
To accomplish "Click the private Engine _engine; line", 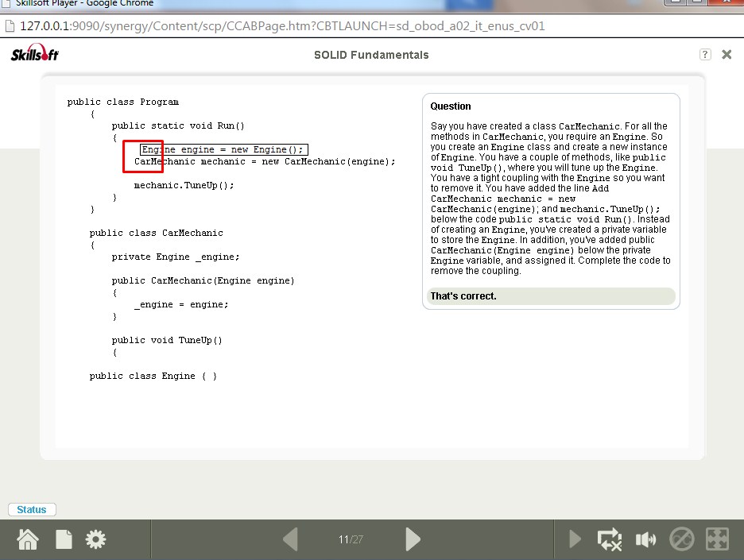I will [176, 257].
